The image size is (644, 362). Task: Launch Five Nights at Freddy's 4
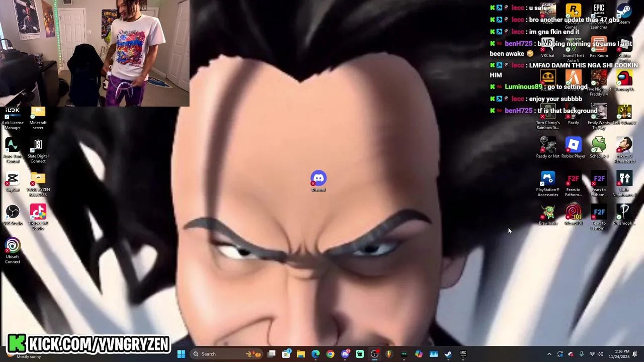[599, 83]
